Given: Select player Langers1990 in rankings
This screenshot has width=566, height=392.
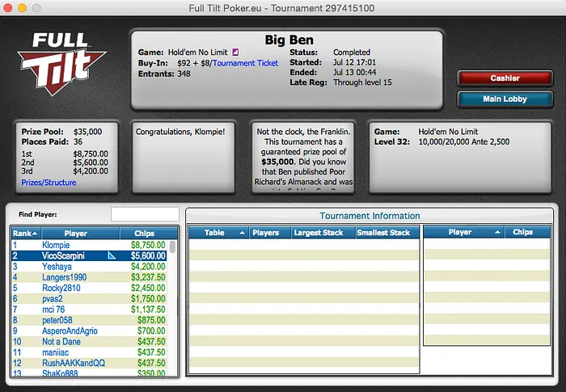Looking at the screenshot, I should [64, 277].
